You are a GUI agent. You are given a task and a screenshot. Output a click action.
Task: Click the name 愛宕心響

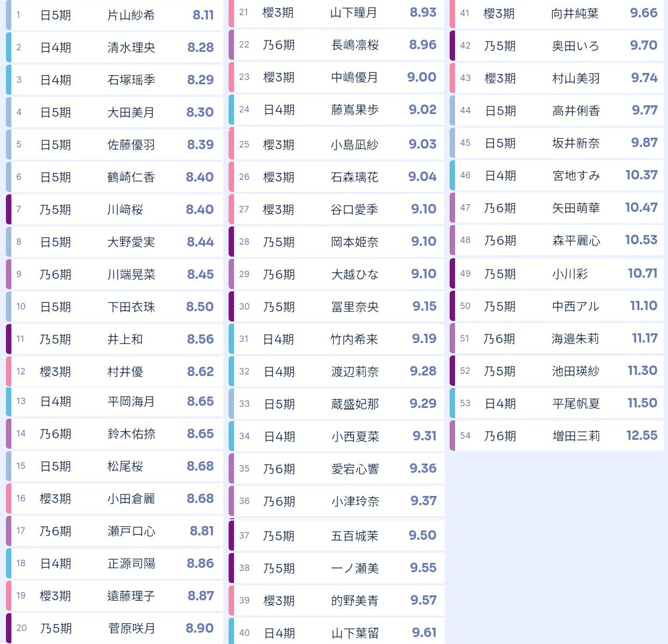tap(354, 469)
